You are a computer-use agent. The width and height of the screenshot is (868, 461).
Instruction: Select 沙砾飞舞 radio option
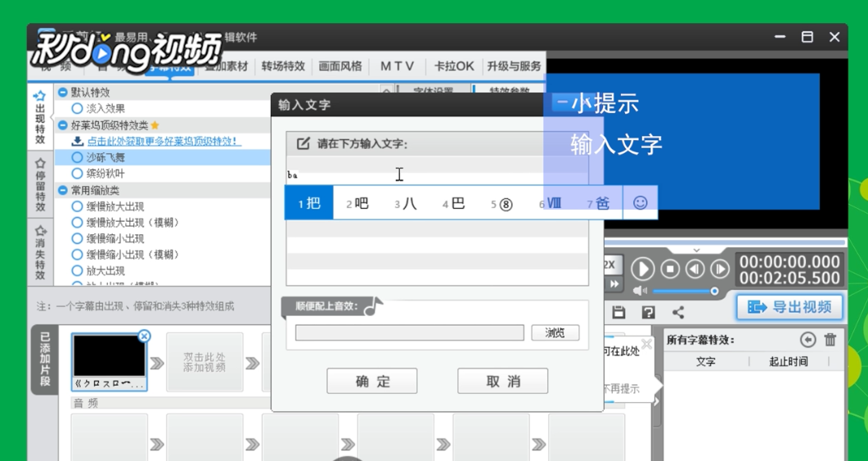tap(78, 157)
